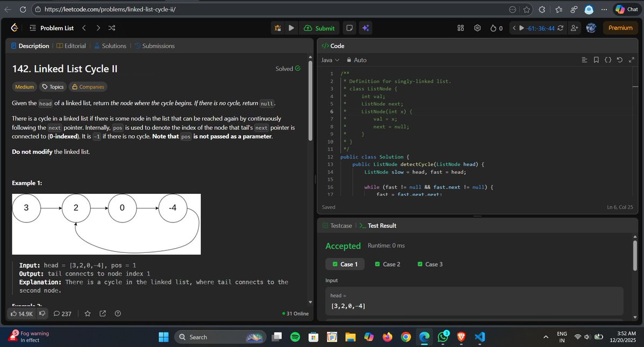Image resolution: width=644 pixels, height=347 pixels.
Task: Toggle the Auto complete lock option
Action: pyautogui.click(x=357, y=60)
